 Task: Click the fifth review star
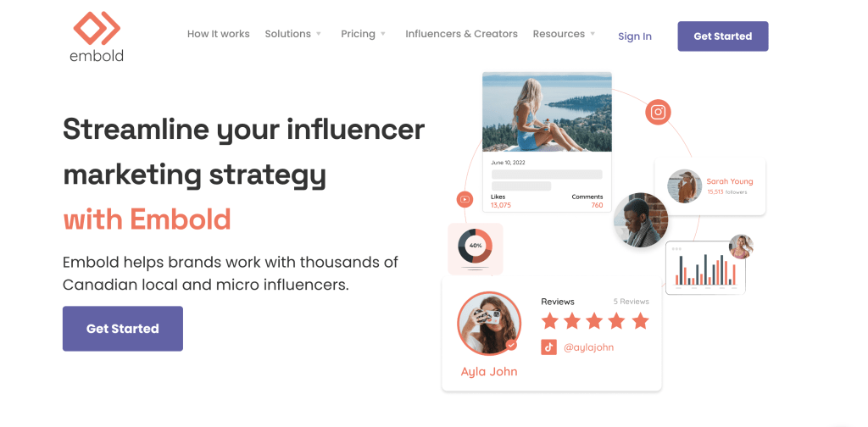[640, 321]
